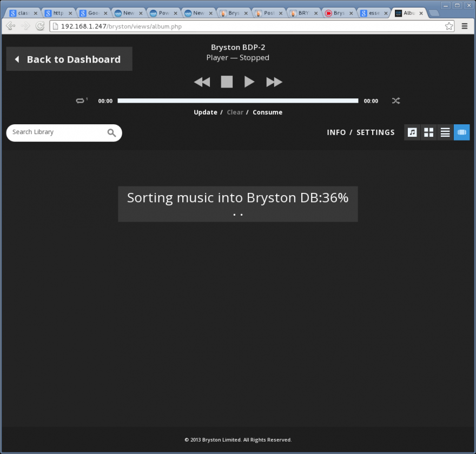Toggle the repeat-one icon

click(81, 101)
